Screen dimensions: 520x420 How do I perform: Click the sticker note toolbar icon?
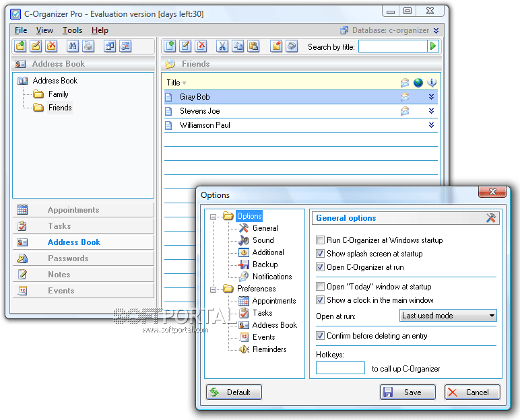pos(276,46)
